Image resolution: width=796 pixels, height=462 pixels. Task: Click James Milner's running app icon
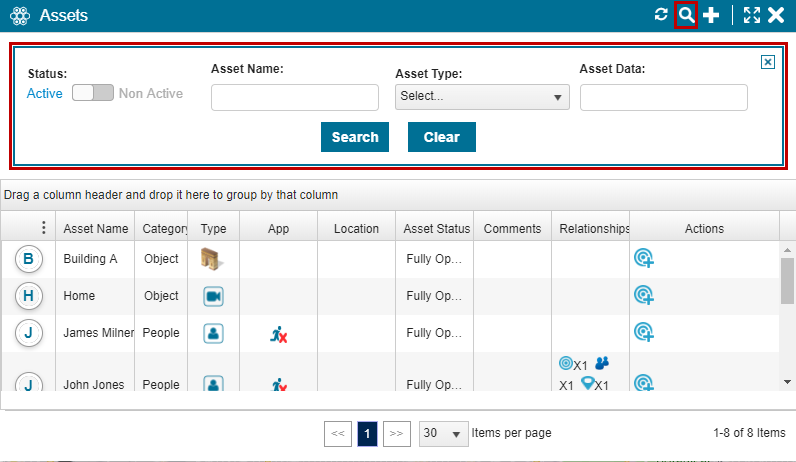279,334
